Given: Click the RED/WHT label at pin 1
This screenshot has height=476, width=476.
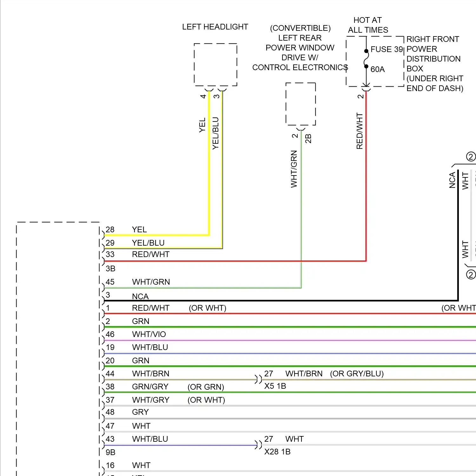Looking at the screenshot, I should pos(151,308).
